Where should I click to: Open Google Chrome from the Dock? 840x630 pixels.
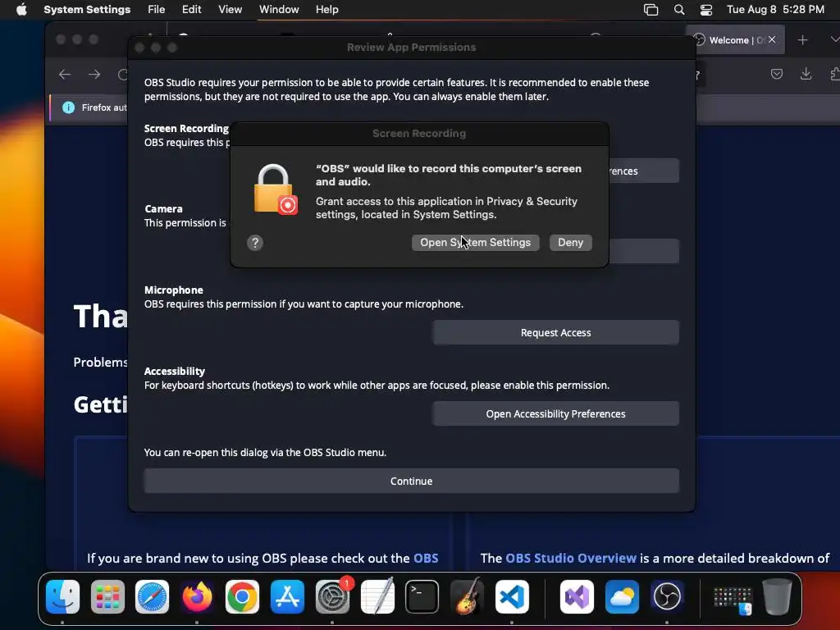coord(242,596)
